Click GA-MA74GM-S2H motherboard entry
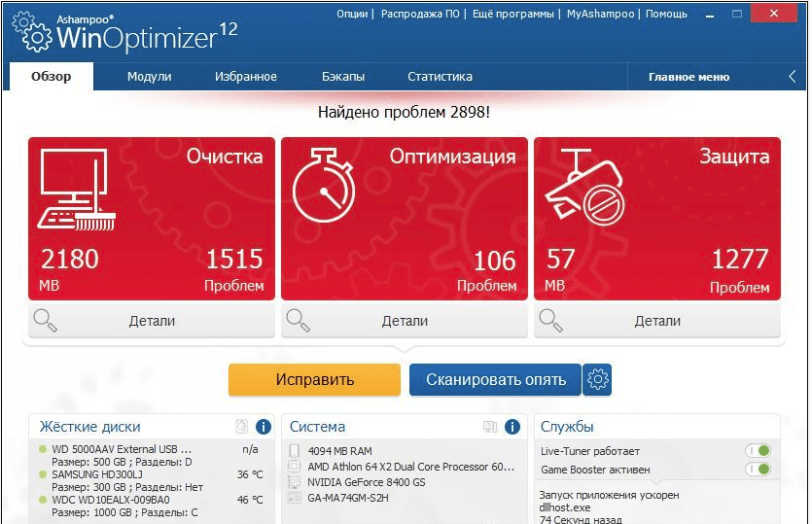This screenshot has width=812, height=524. click(x=348, y=498)
